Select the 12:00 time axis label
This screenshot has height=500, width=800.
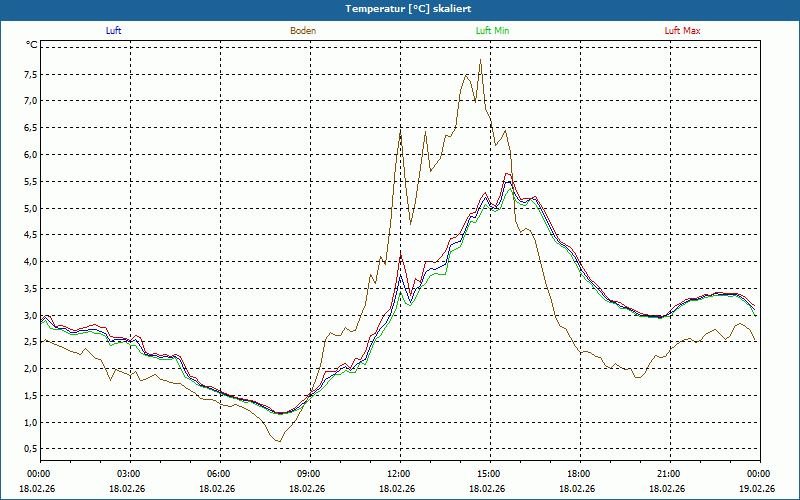tap(399, 474)
